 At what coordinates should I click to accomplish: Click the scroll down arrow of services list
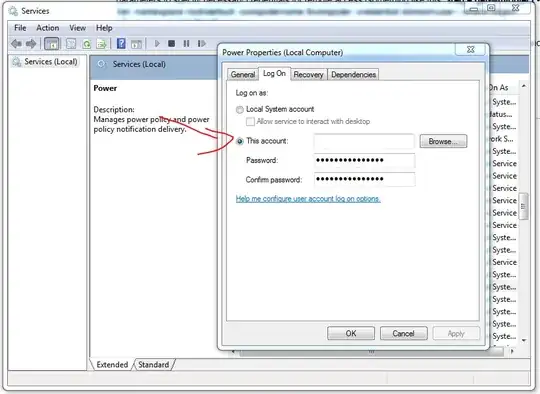click(524, 340)
